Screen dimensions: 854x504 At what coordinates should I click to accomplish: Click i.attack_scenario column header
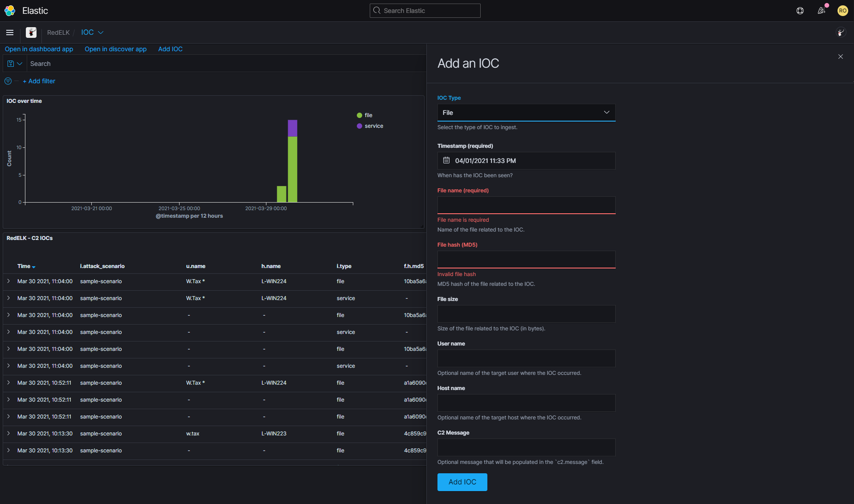click(102, 266)
